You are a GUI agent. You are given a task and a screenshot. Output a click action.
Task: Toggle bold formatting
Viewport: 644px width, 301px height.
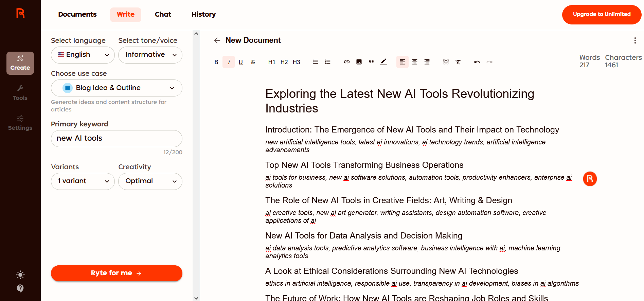pyautogui.click(x=216, y=62)
